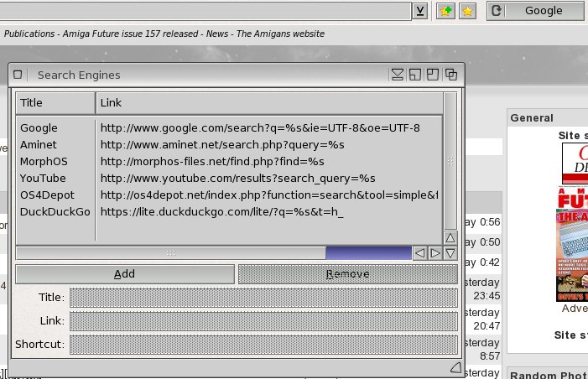This screenshot has height=379, width=588.
Task: Click the blue area of horizontal scrollbar
Action: point(368,253)
